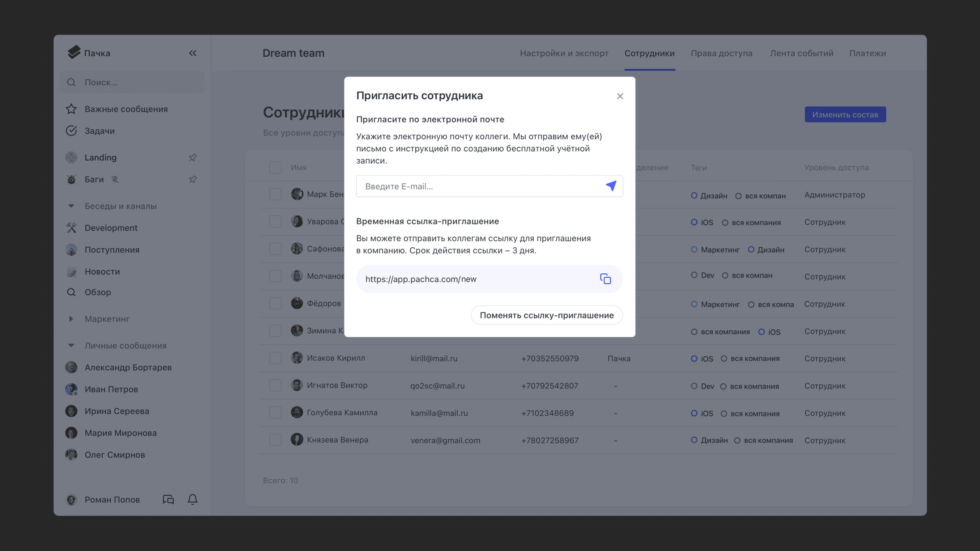Click the iOS tag in the Исаков Кирилл row
Viewport: 980px width, 551px height.
pos(702,359)
